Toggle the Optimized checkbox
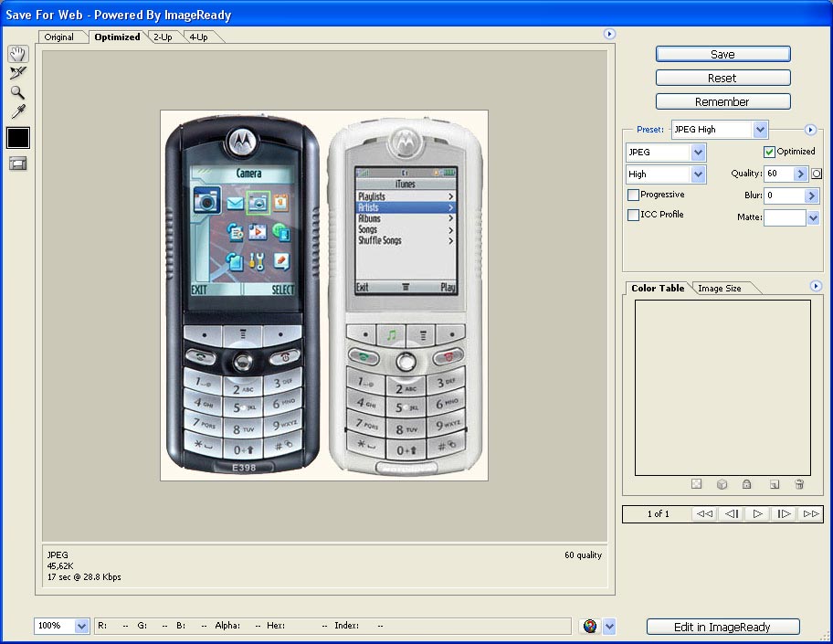 click(x=769, y=152)
